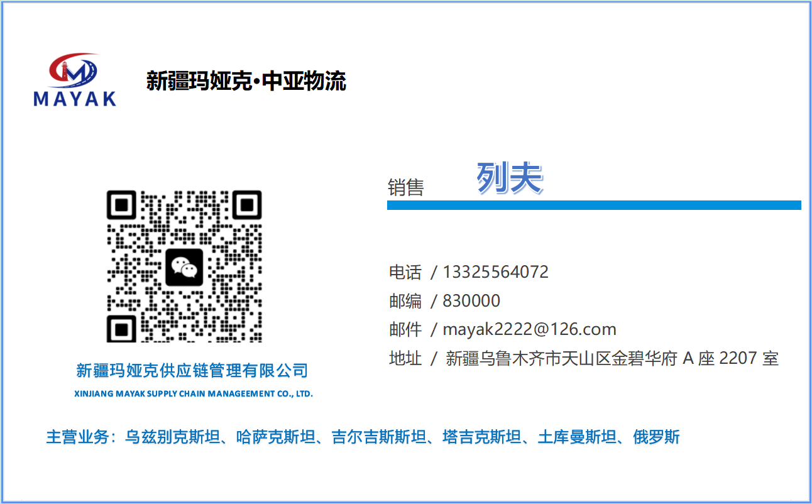812x504 pixels.
Task: Select the heading 新疆玛娅克•中亚物流
Action: click(246, 81)
